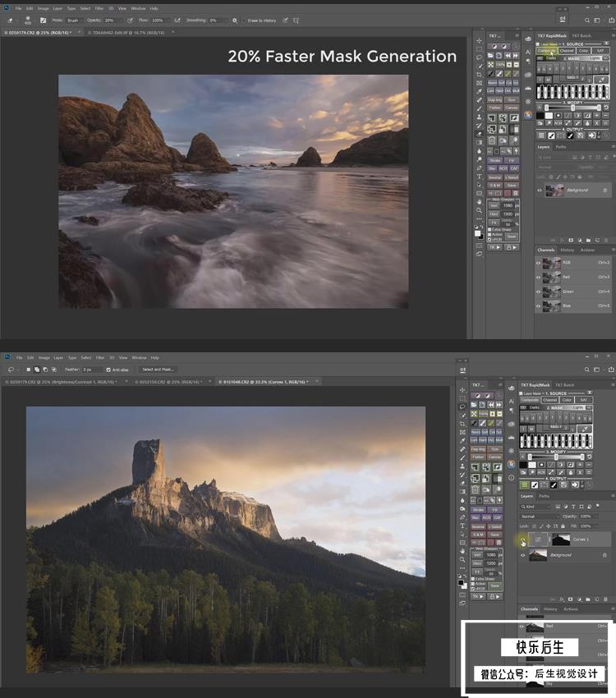The height and width of the screenshot is (698, 616).
Task: Hide the Curves 1 layer in the bottom window
Action: (523, 540)
